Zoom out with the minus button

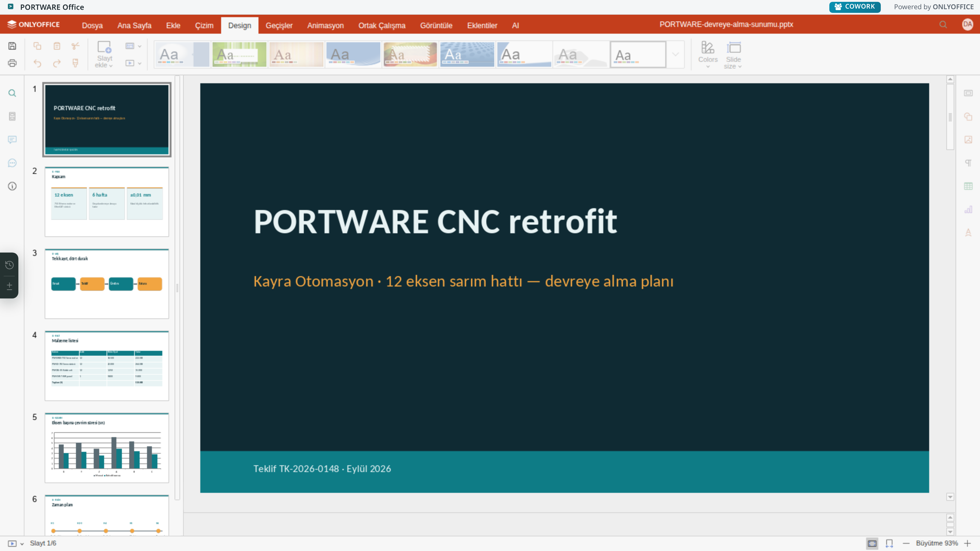(906, 543)
